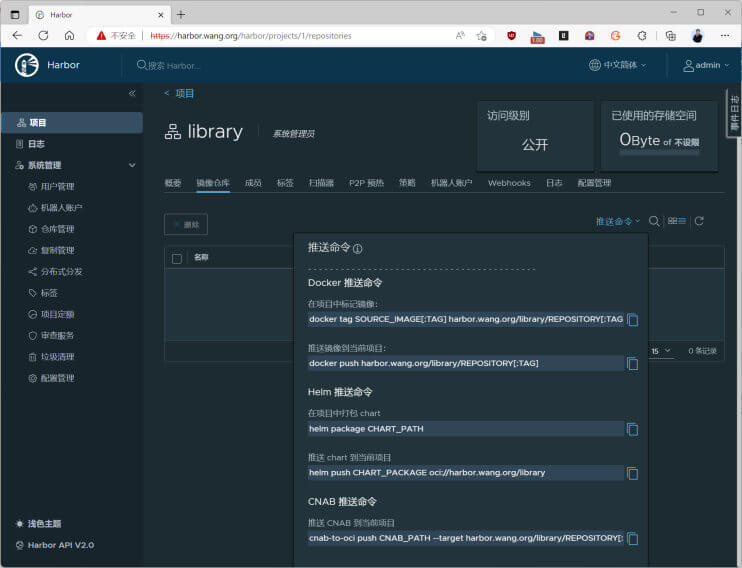This screenshot has width=742, height=568.
Task: Open the 中文简体 language dropdown
Action: 618,65
